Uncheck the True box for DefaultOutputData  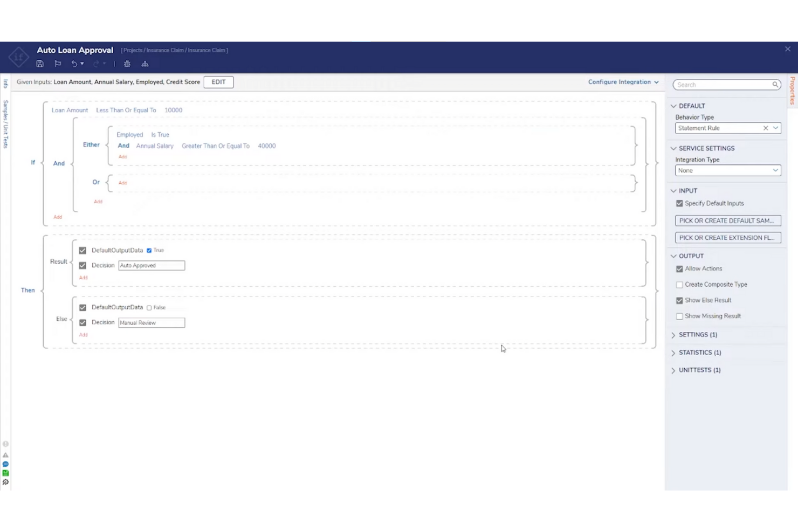tap(149, 250)
